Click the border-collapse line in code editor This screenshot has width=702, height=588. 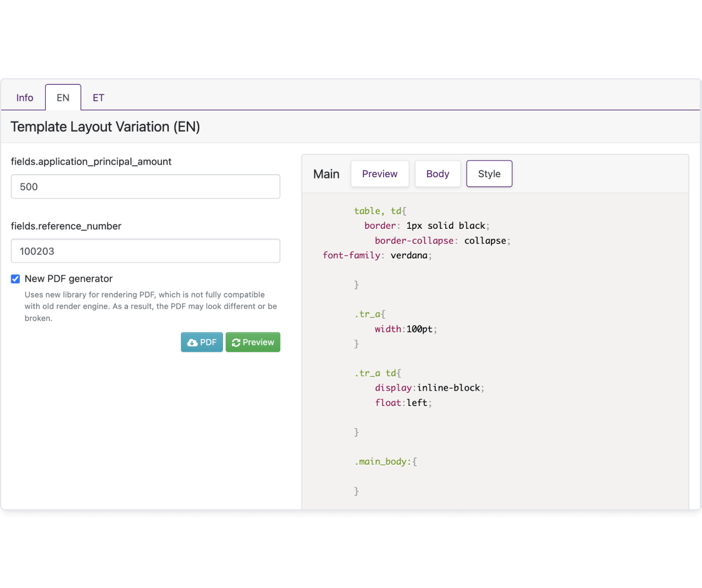(x=443, y=241)
